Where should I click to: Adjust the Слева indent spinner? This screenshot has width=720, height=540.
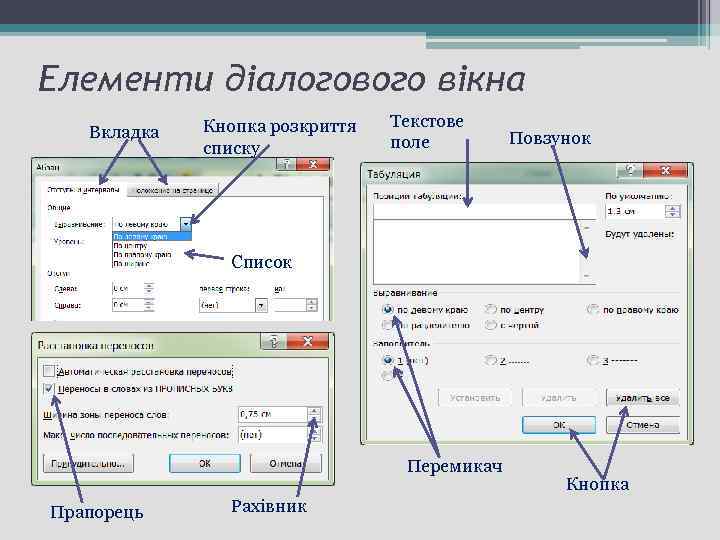tap(149, 288)
